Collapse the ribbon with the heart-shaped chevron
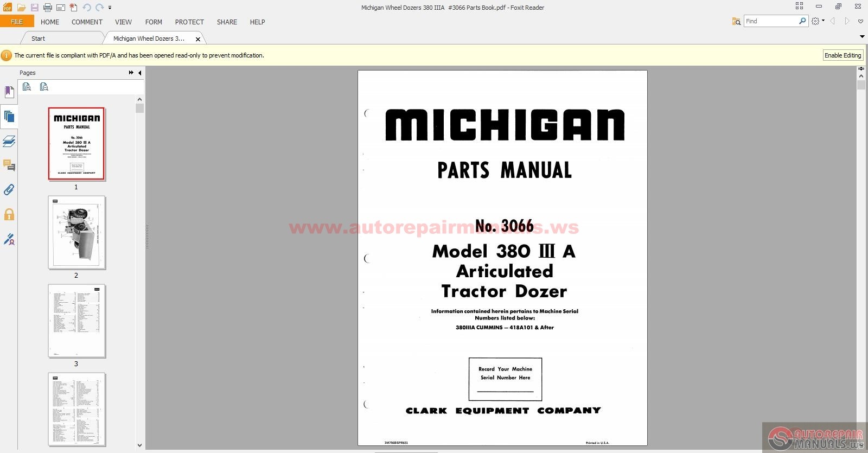This screenshot has height=453, width=868. coord(860,22)
